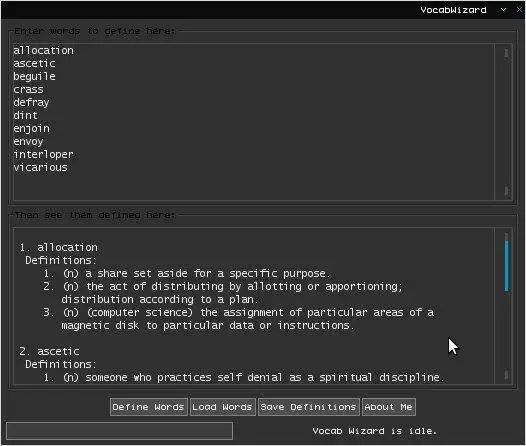Viewport: 526px width, 446px height.
Task: Click the word "crass" in the word list
Action: click(x=28, y=90)
